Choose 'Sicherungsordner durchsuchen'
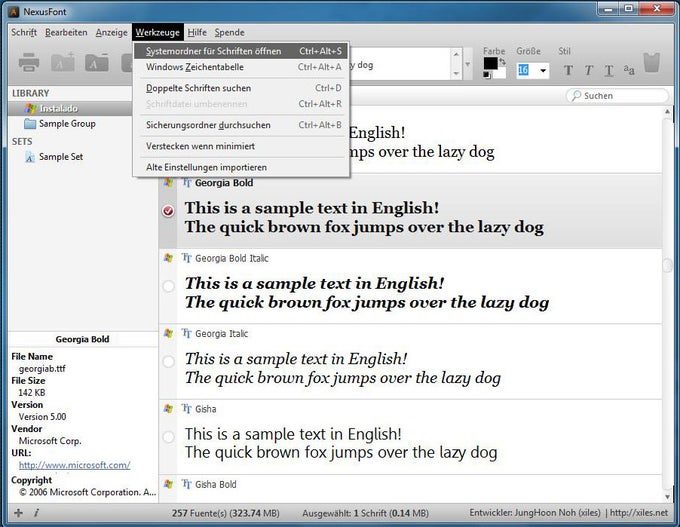 241,125
